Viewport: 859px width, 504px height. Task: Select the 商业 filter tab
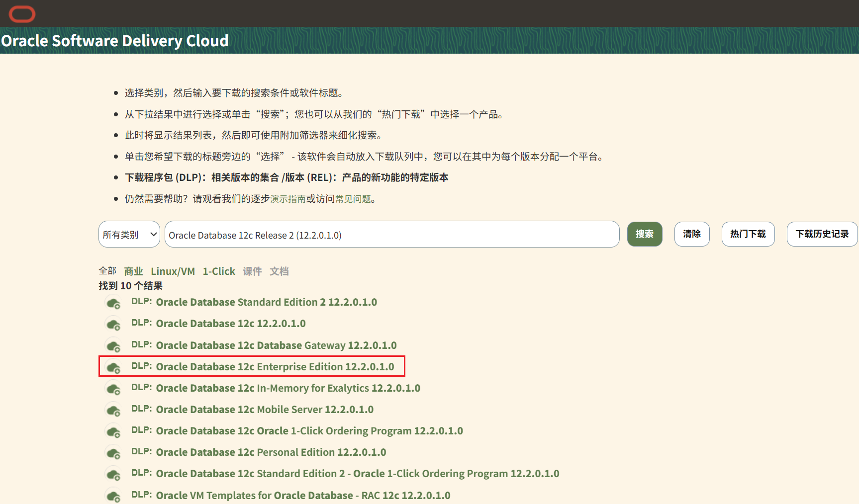(x=133, y=271)
